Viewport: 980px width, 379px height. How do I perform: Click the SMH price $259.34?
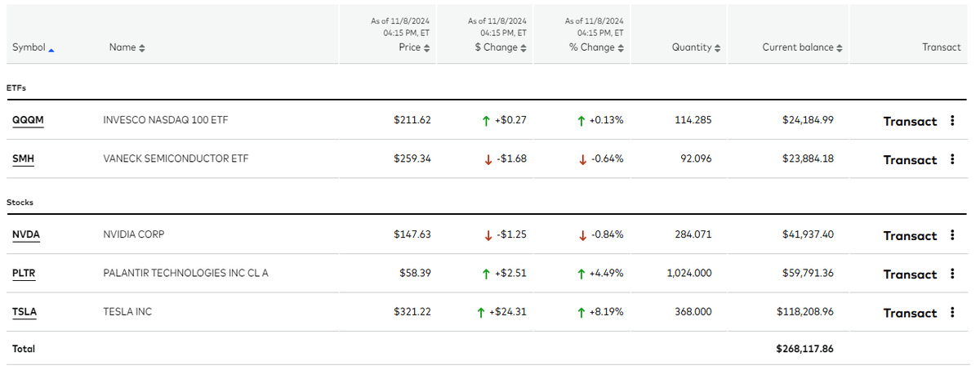point(412,158)
